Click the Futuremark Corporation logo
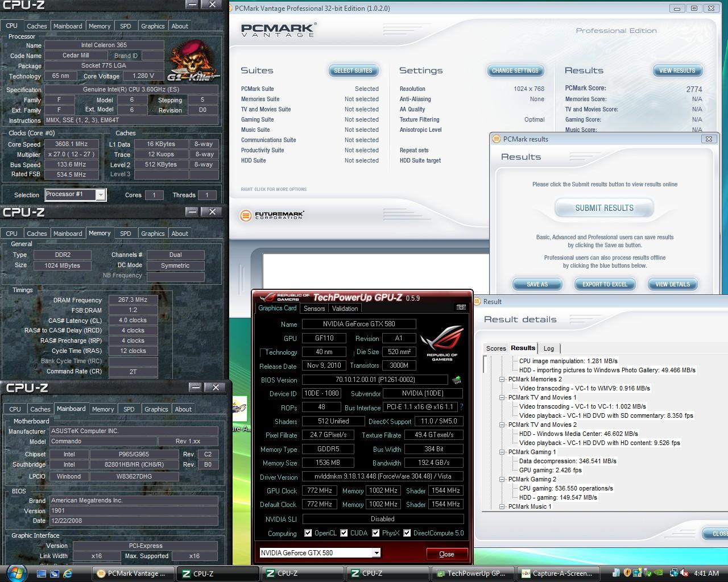The width and height of the screenshot is (728, 582). (272, 215)
